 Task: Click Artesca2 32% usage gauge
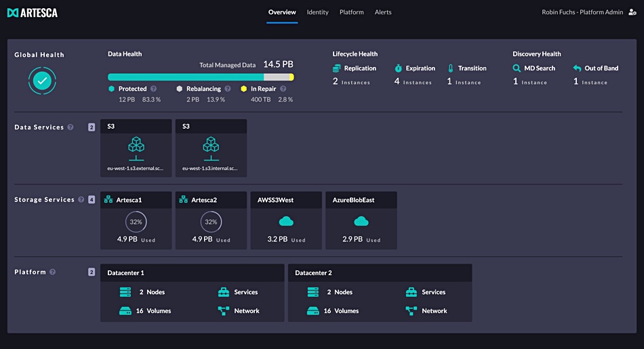coord(211,222)
